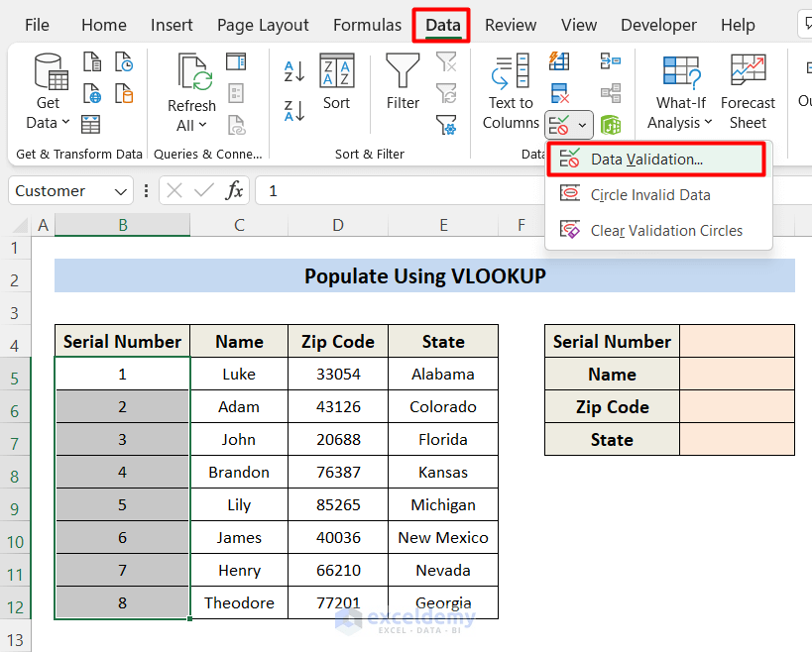Viewport: 812px width, 652px height.
Task: Select cell containing Theodore
Action: [238, 602]
